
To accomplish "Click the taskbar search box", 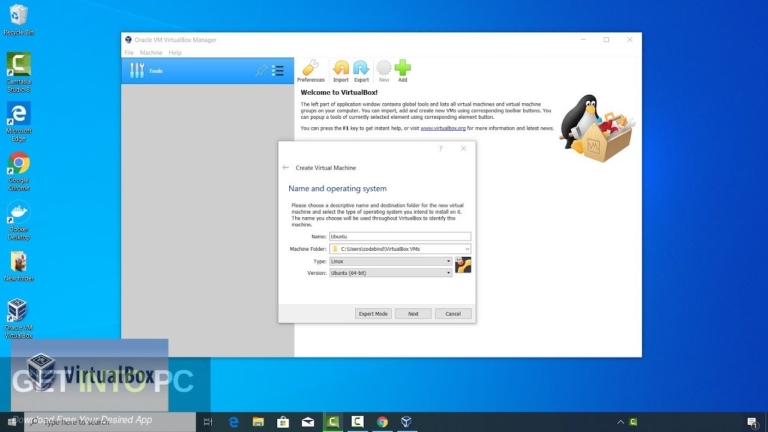I will coord(110,422).
